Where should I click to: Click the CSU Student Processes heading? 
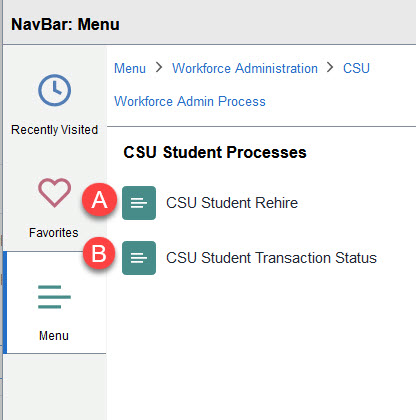pyautogui.click(x=215, y=152)
